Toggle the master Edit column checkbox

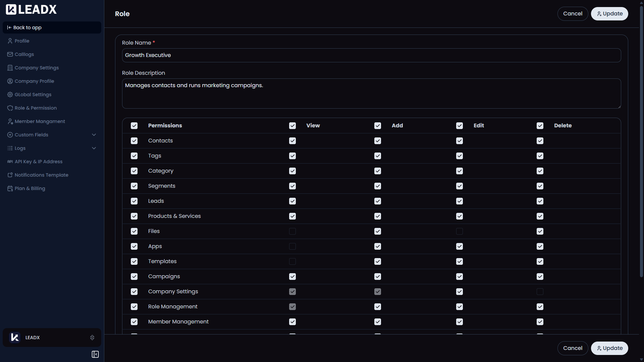460,126
